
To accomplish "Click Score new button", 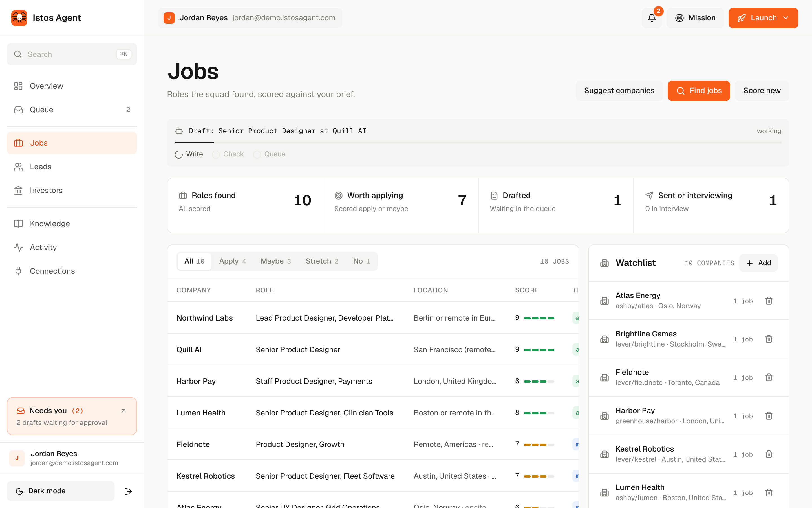I will pos(762,91).
